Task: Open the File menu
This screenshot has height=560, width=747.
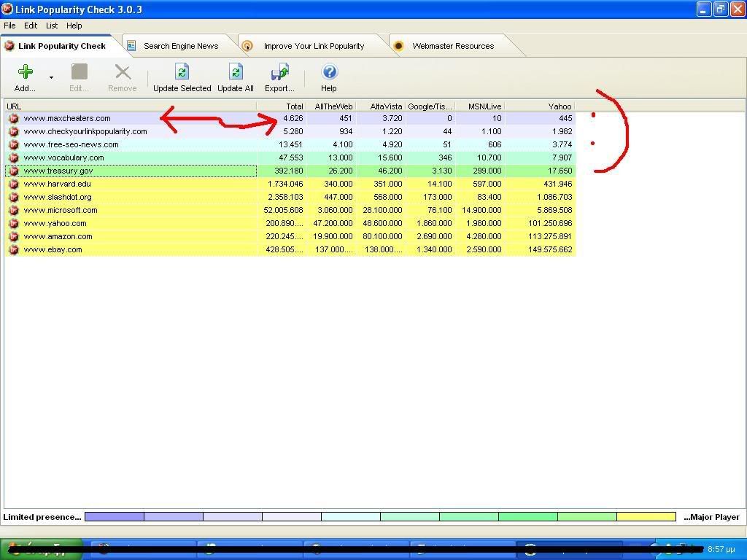Action: tap(9, 26)
